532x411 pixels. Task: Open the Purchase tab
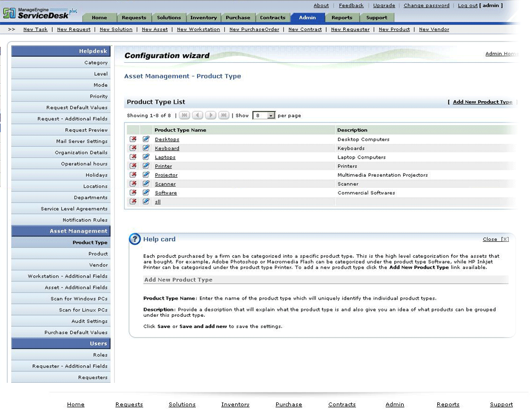pyautogui.click(x=238, y=17)
